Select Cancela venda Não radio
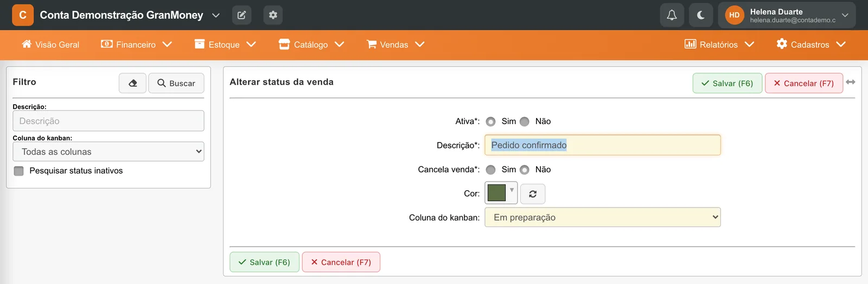This screenshot has width=868, height=284. 525,170
